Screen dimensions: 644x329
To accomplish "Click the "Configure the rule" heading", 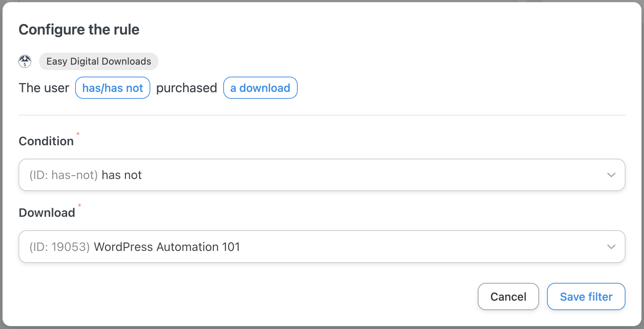I will click(x=79, y=30).
